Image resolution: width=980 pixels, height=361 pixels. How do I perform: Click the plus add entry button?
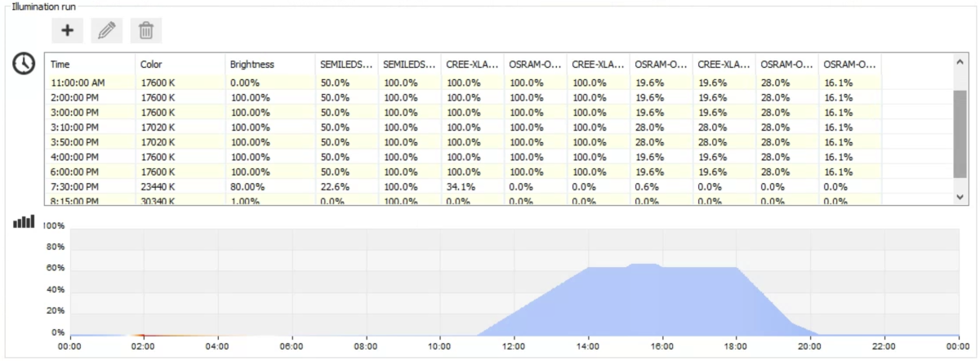point(67,31)
